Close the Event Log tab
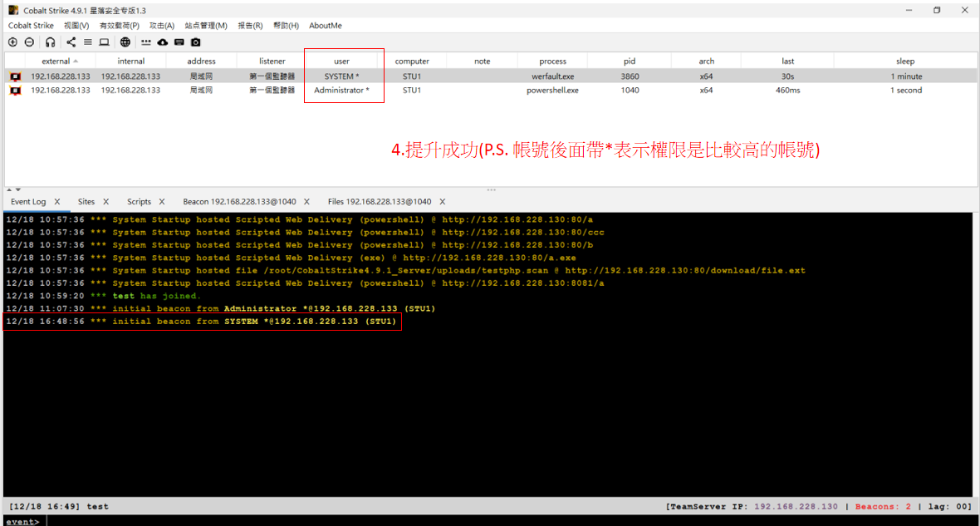 coord(56,201)
